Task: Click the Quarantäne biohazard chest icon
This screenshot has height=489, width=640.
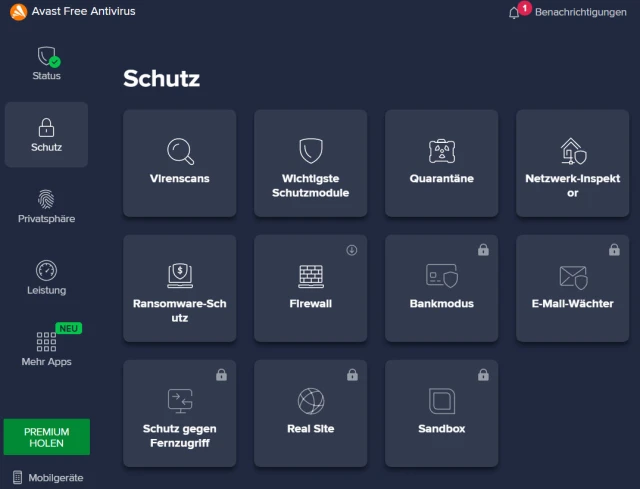Action: click(442, 151)
